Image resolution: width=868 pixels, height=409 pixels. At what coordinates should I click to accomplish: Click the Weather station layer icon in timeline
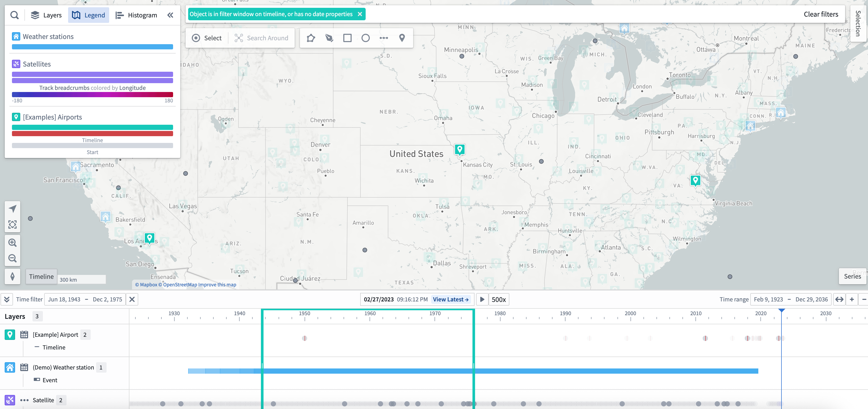pos(10,367)
